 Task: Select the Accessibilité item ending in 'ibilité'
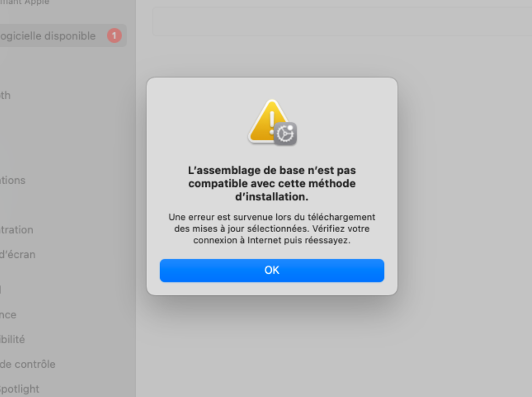12,339
